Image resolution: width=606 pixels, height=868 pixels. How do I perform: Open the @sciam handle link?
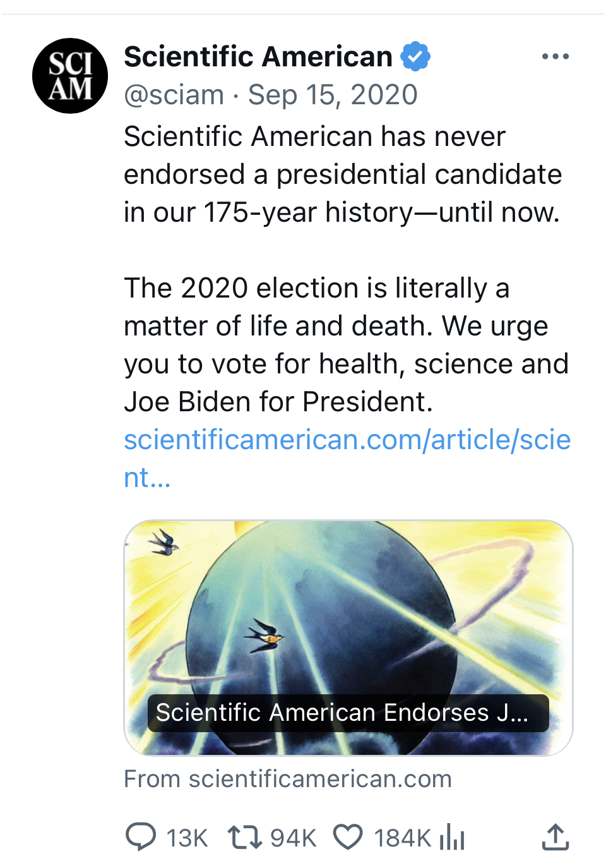click(x=174, y=95)
